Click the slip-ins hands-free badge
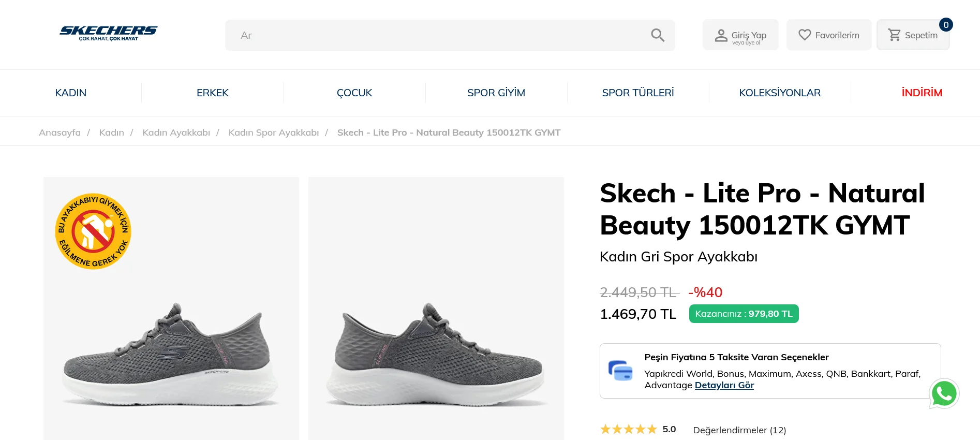980x440 pixels. (93, 231)
